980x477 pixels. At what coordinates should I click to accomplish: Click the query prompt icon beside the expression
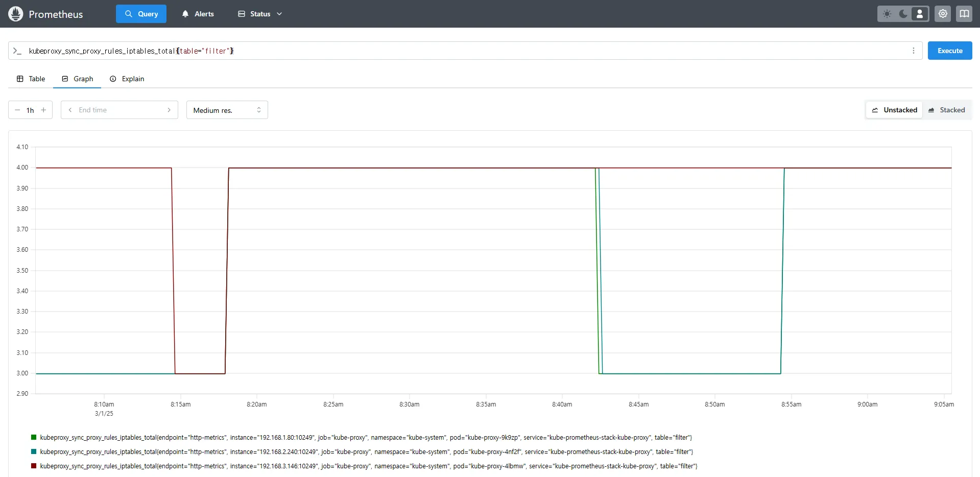click(17, 51)
